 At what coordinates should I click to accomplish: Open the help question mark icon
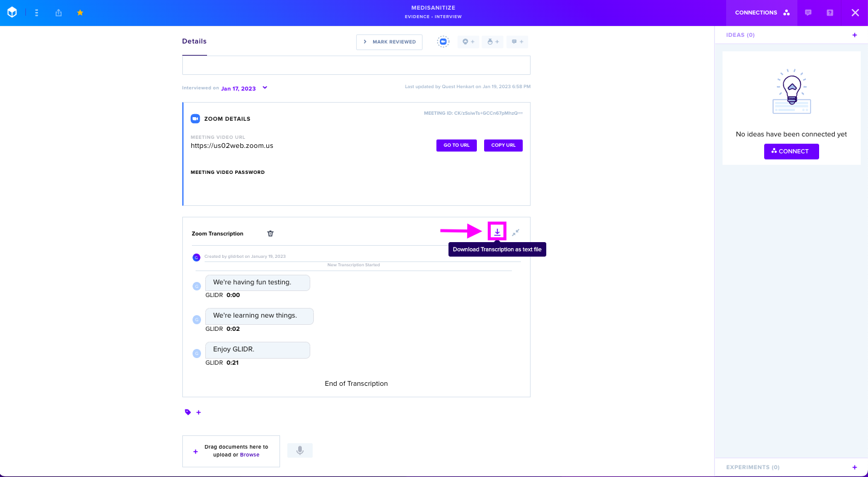tap(830, 13)
